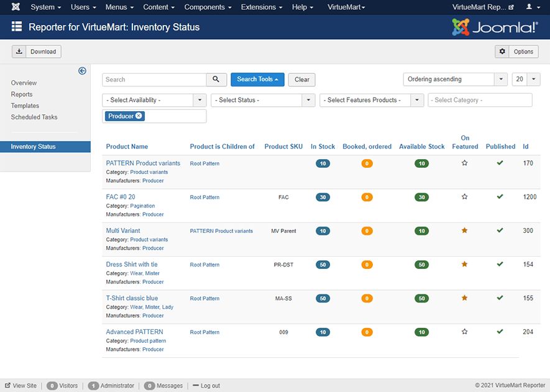Open the Extensions menu
This screenshot has width=550, height=392.
click(261, 7)
